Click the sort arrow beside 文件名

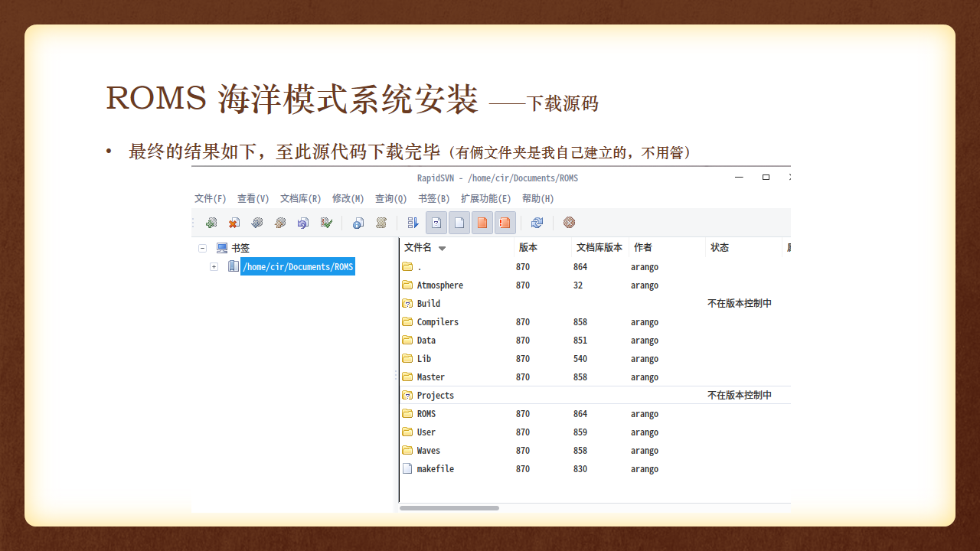pos(442,248)
